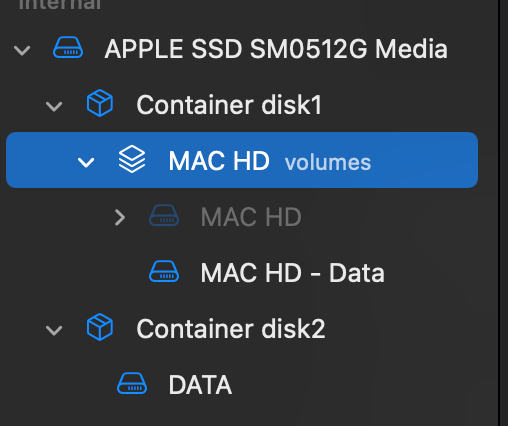Click the APPLE SSD drive icon
This screenshot has width=508, height=426.
(x=68, y=47)
